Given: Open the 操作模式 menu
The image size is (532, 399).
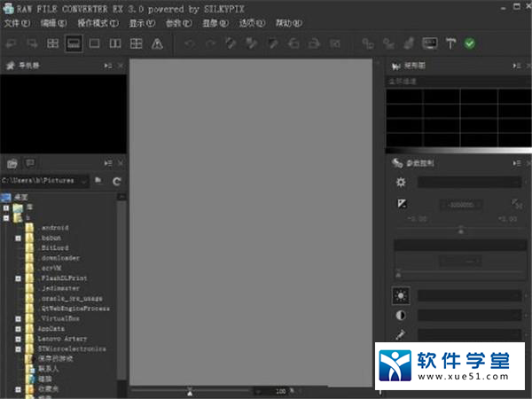Looking at the screenshot, I should pyautogui.click(x=98, y=23).
